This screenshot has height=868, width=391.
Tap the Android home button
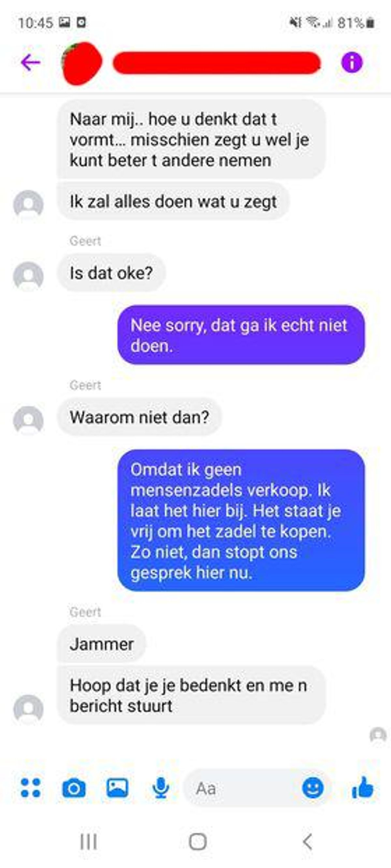[x=198, y=842]
